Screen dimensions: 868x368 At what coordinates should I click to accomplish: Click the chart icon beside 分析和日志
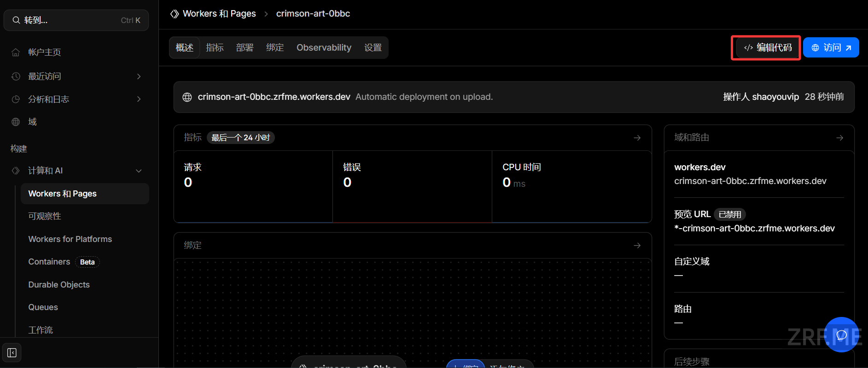pos(16,99)
